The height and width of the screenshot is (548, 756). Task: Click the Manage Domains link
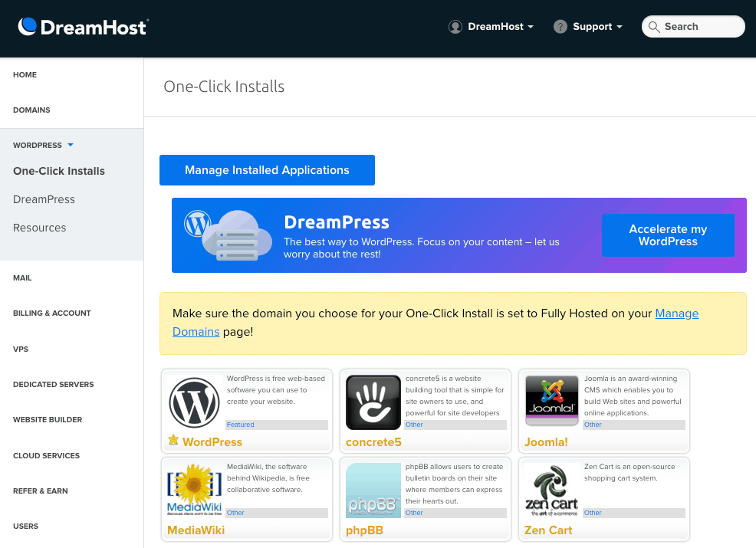[676, 313]
